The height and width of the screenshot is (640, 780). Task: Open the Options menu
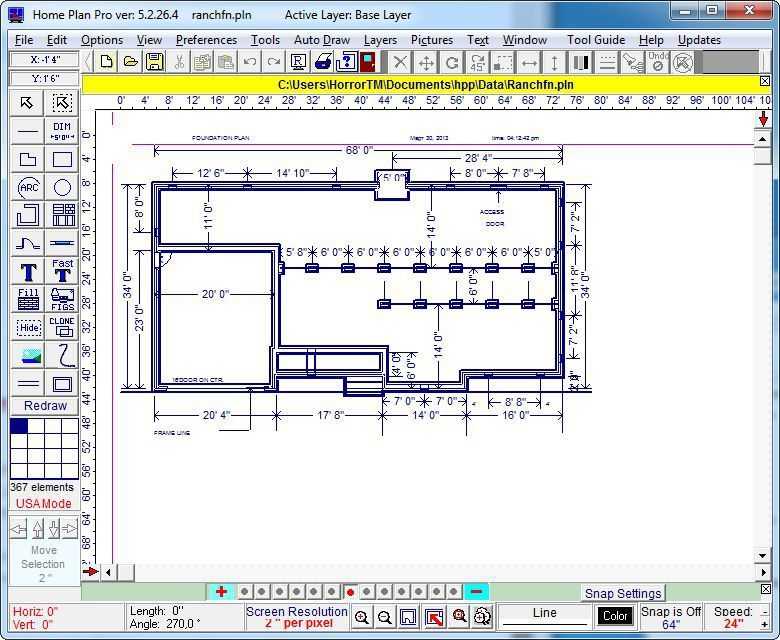pyautogui.click(x=102, y=40)
